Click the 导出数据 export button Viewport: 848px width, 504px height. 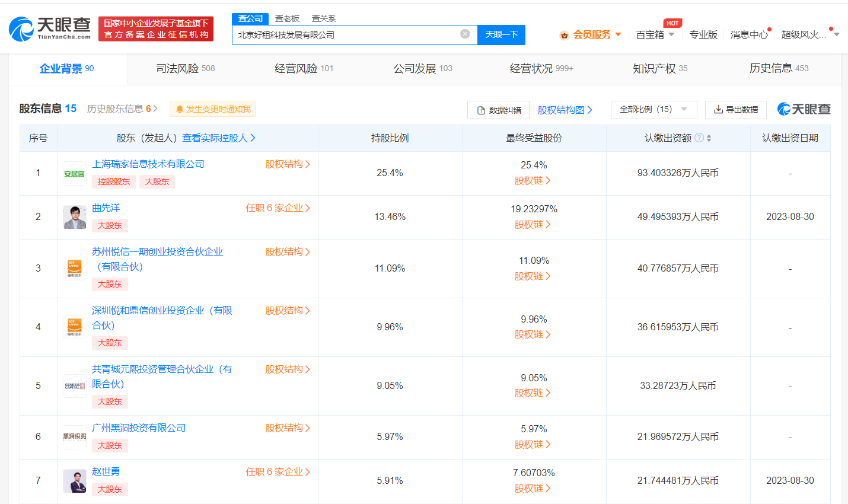pyautogui.click(x=735, y=110)
